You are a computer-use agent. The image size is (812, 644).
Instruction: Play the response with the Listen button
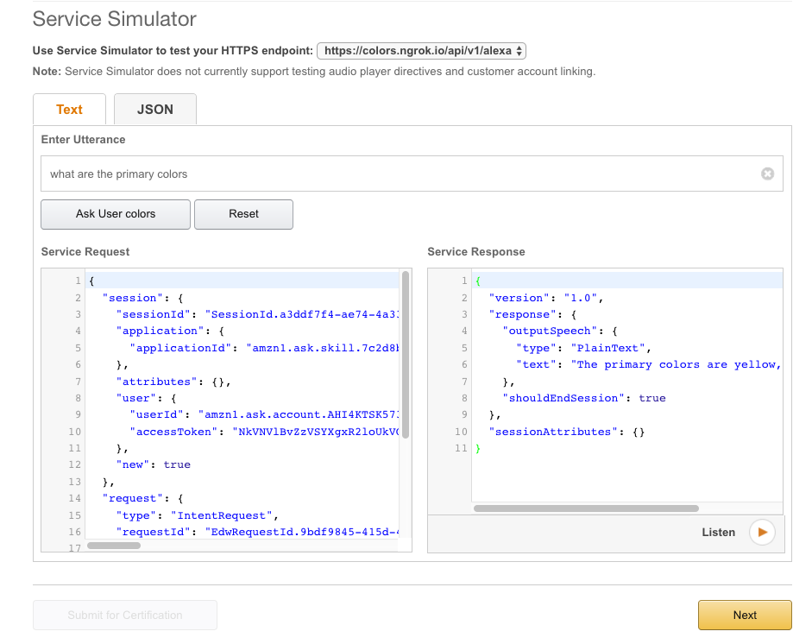tap(762, 532)
